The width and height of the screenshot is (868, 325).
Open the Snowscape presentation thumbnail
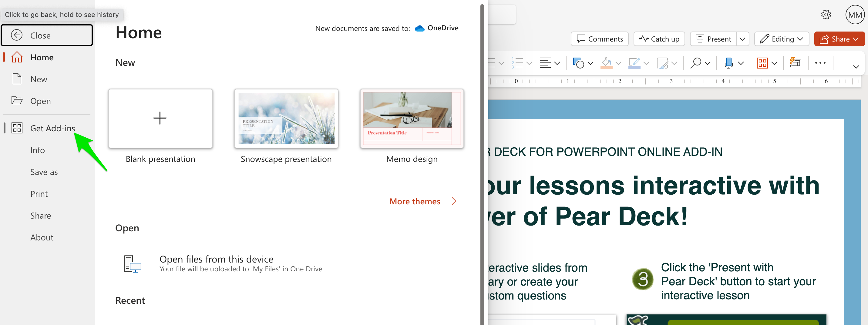click(x=286, y=118)
